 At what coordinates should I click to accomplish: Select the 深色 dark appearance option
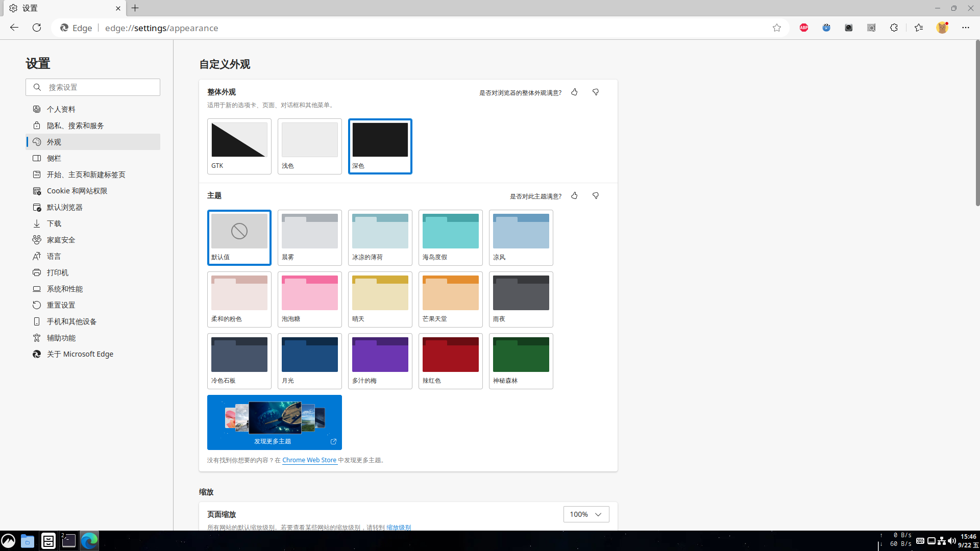tap(380, 146)
